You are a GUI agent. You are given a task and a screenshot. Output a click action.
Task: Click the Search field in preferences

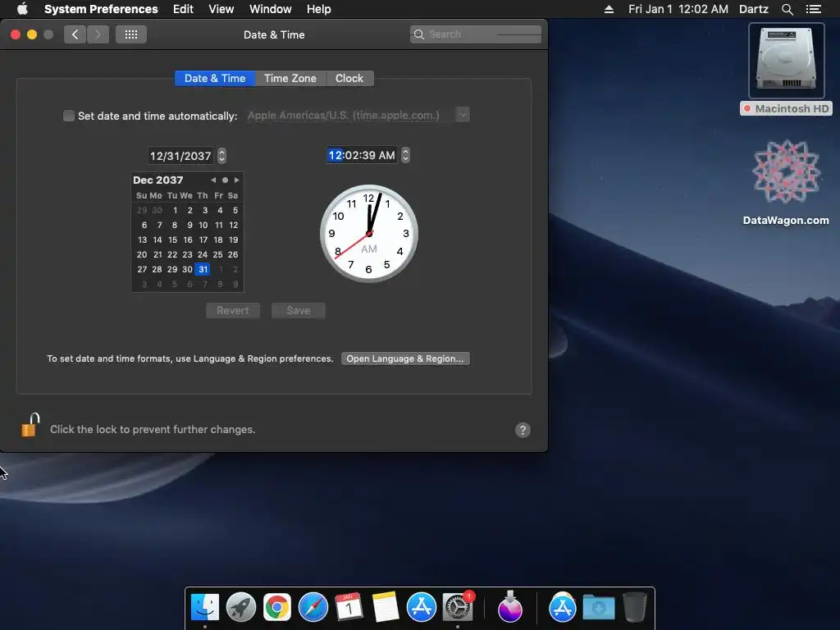[x=476, y=34]
